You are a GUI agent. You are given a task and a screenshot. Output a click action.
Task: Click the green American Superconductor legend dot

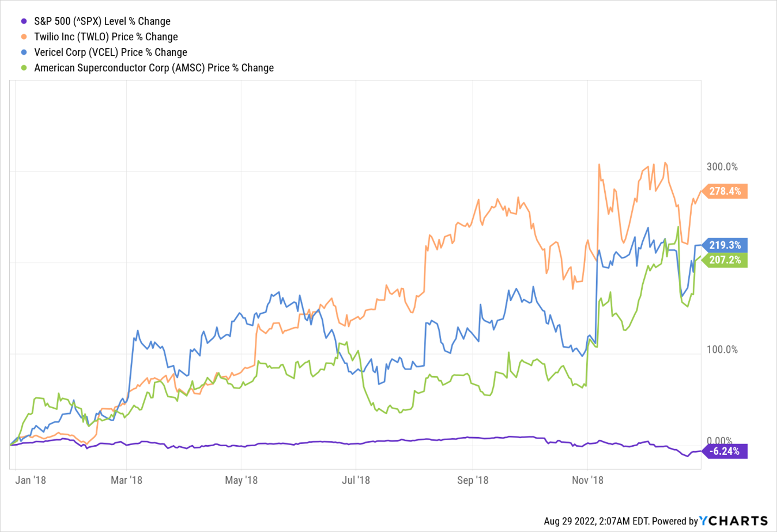point(24,68)
